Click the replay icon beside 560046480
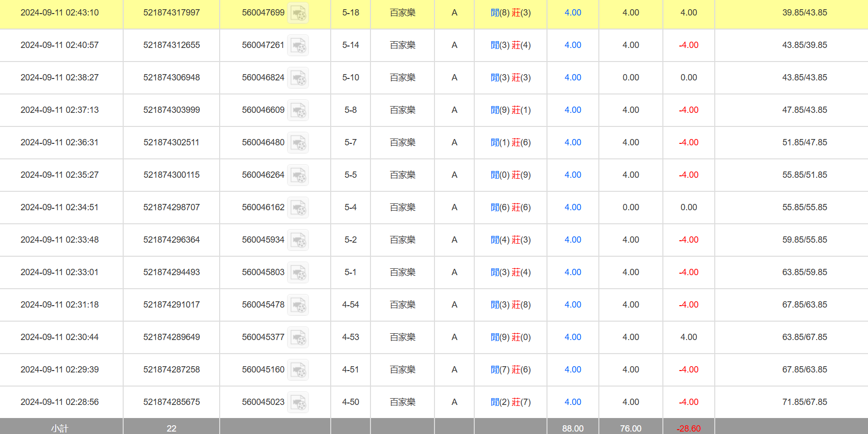 point(298,143)
